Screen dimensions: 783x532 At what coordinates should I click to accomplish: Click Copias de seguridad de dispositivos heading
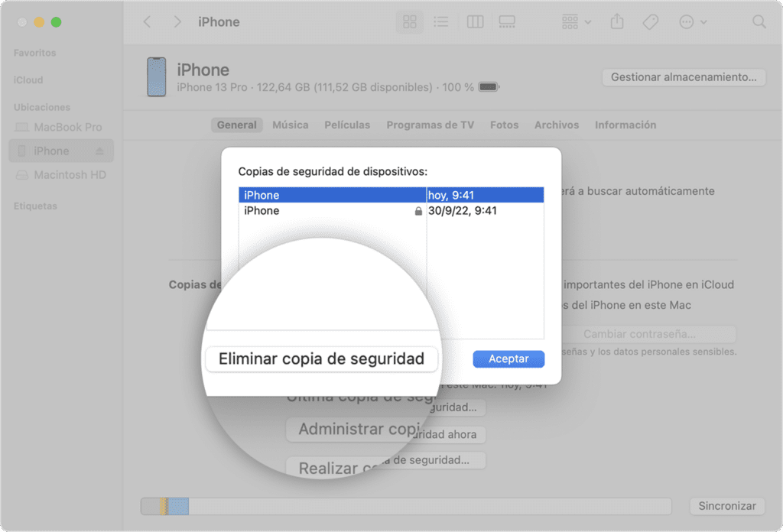[x=333, y=172]
